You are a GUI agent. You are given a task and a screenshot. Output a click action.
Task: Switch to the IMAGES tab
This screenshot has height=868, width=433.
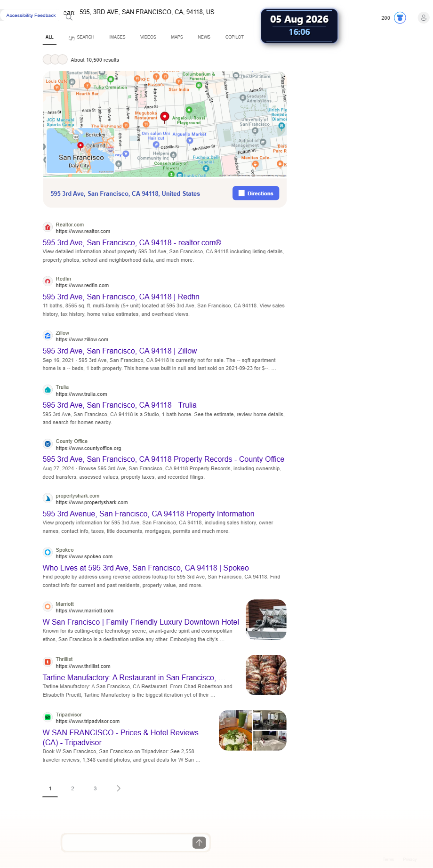click(x=117, y=37)
